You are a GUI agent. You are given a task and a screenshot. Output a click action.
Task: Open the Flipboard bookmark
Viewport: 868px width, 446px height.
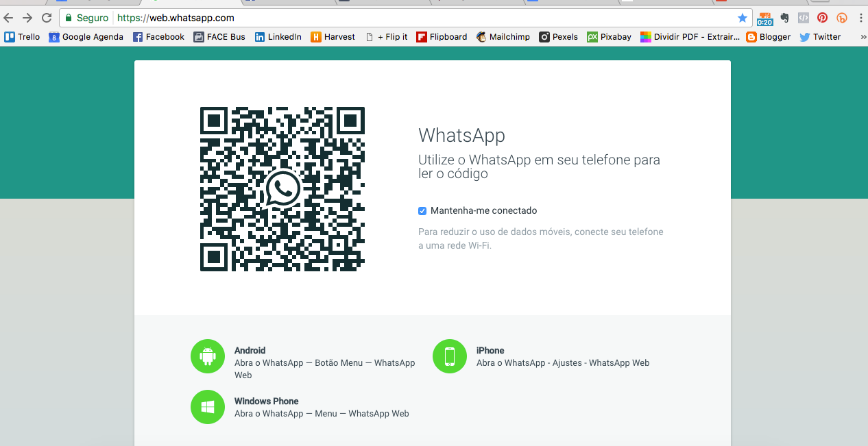click(x=442, y=37)
